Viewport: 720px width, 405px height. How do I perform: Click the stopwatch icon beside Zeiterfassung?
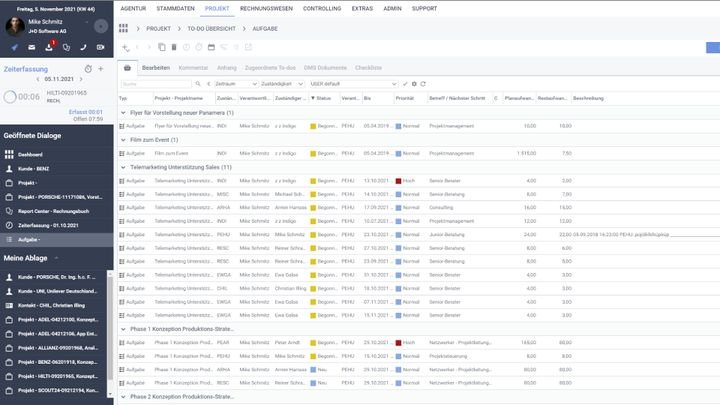89,69
